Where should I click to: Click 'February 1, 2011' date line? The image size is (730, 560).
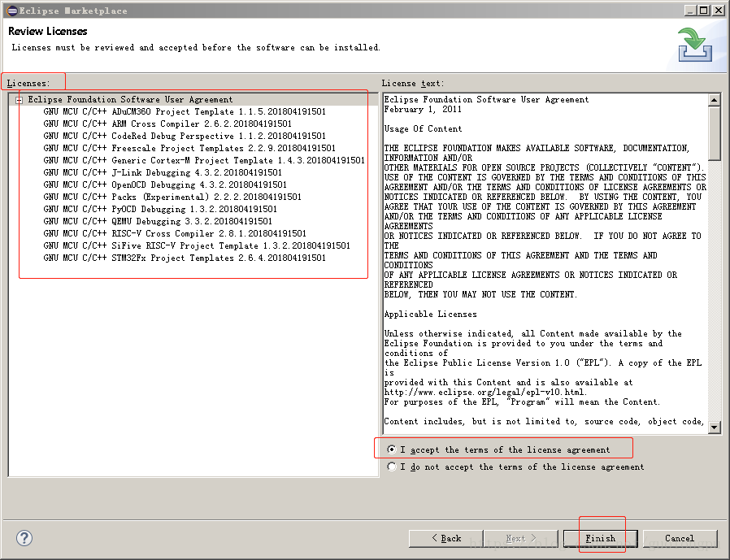tap(422, 109)
